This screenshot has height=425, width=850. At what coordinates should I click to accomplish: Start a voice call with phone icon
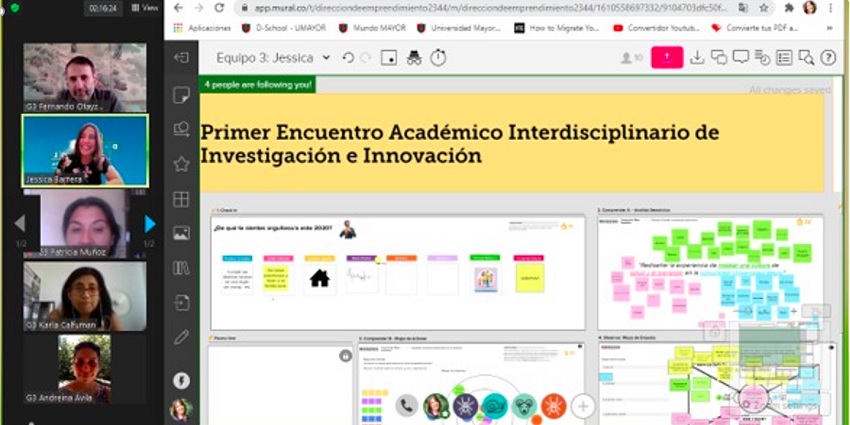[x=407, y=406]
